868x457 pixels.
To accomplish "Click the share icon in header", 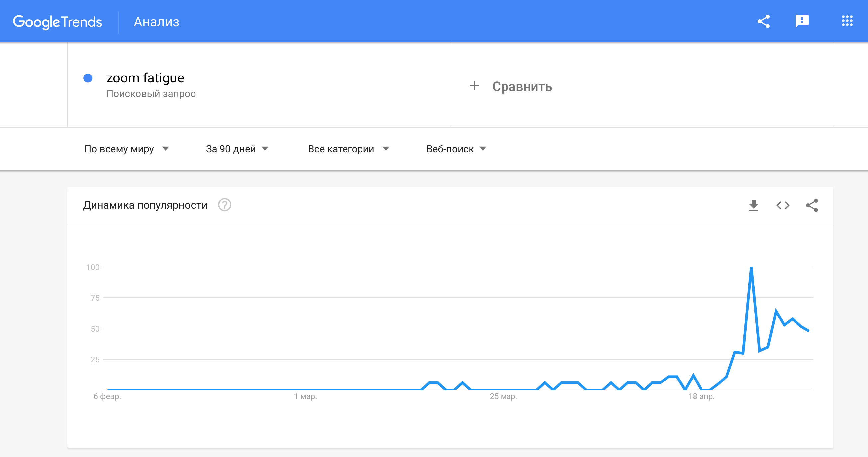I will [x=764, y=21].
